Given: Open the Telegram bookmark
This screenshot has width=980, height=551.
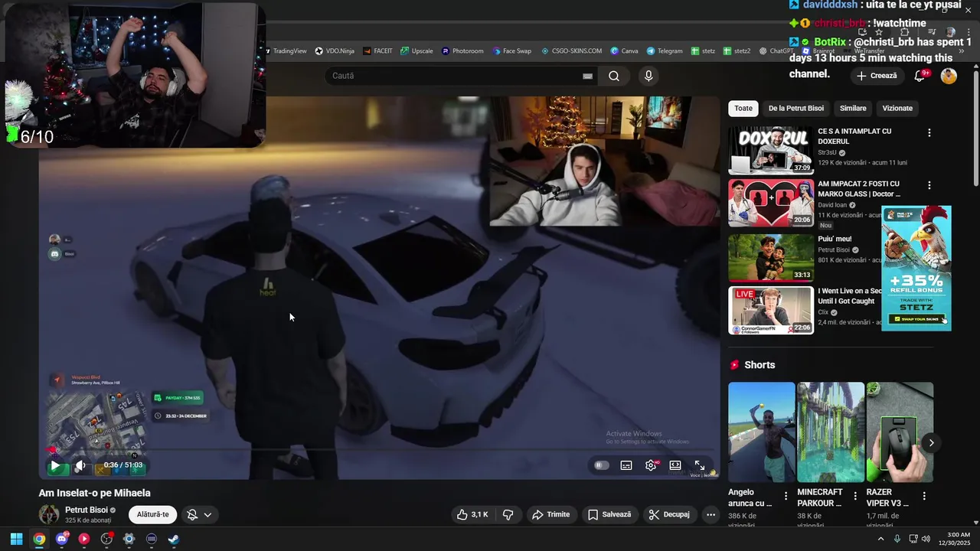Looking at the screenshot, I should coord(665,51).
